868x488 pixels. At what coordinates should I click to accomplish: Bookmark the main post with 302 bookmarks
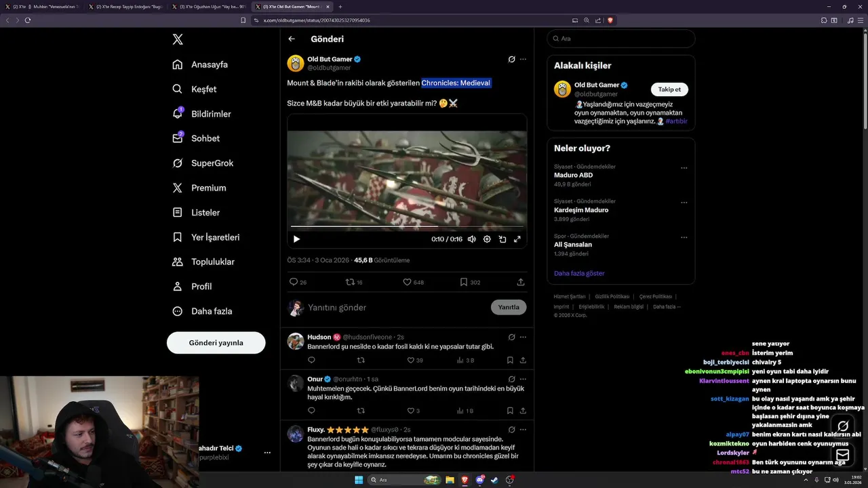470,282
